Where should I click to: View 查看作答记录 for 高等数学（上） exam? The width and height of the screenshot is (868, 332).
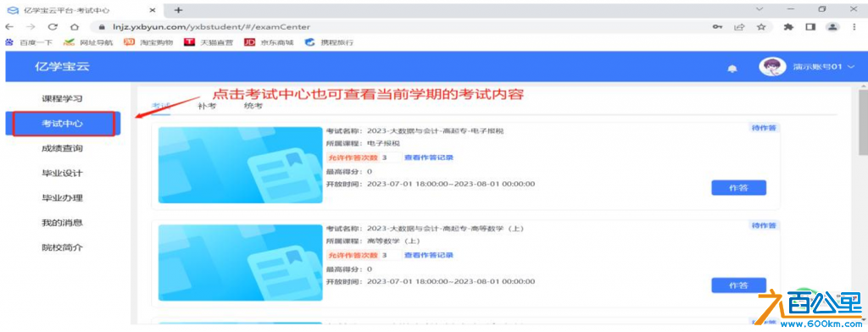pyautogui.click(x=429, y=255)
